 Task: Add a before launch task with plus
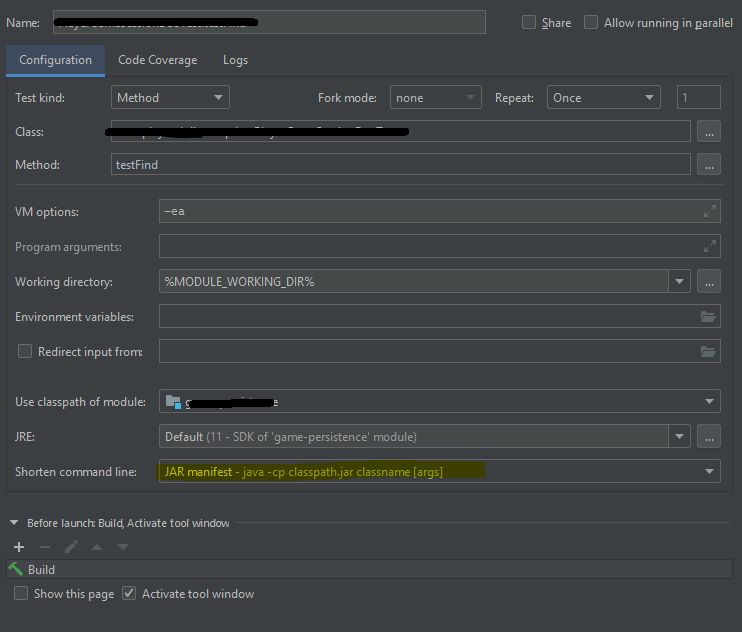(19, 547)
